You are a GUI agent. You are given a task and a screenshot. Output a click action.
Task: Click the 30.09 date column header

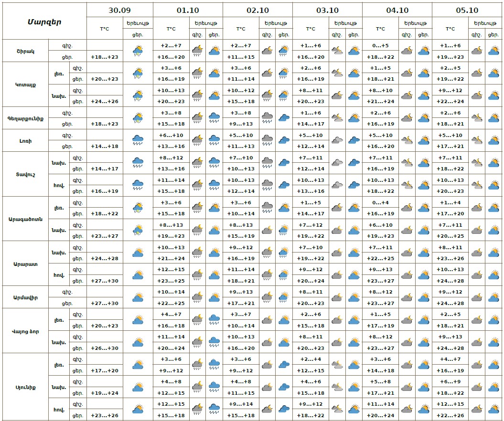pos(120,10)
